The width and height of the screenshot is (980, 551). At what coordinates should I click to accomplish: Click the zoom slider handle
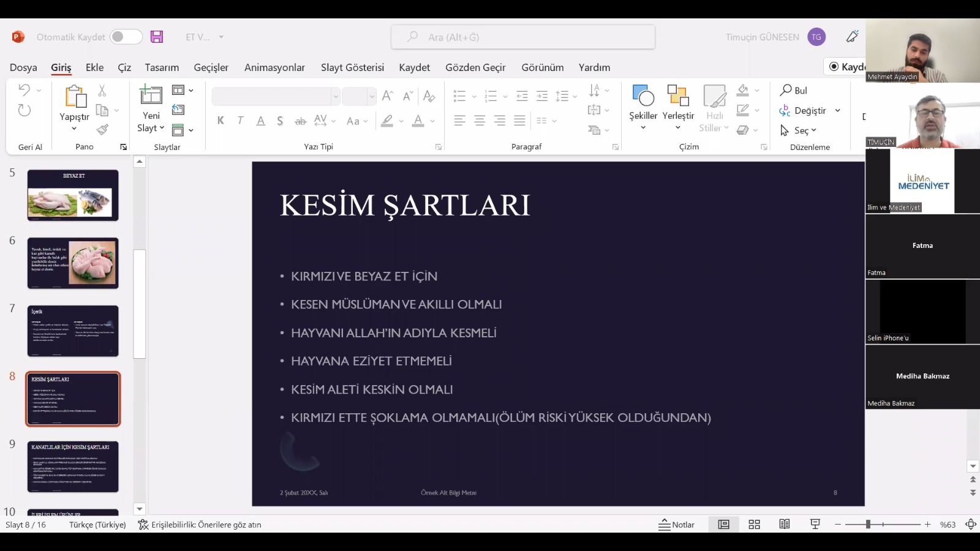point(868,524)
